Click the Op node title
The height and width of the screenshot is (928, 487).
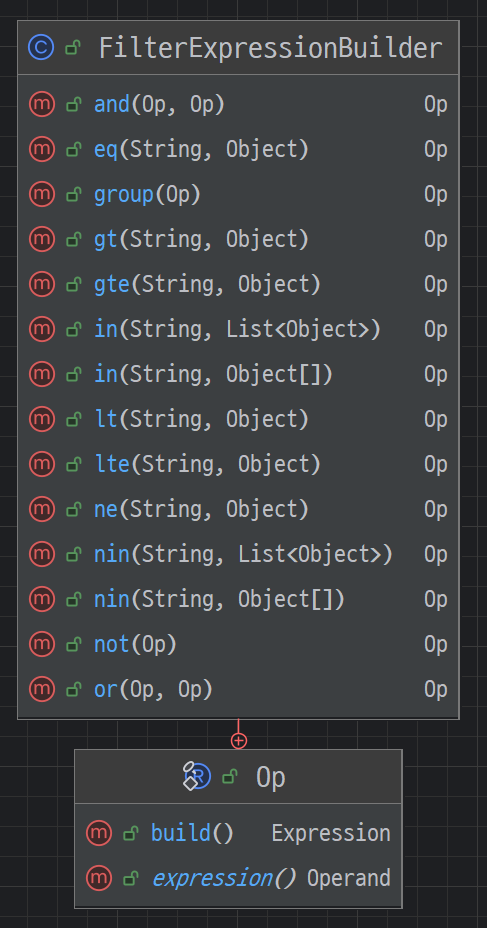click(271, 777)
